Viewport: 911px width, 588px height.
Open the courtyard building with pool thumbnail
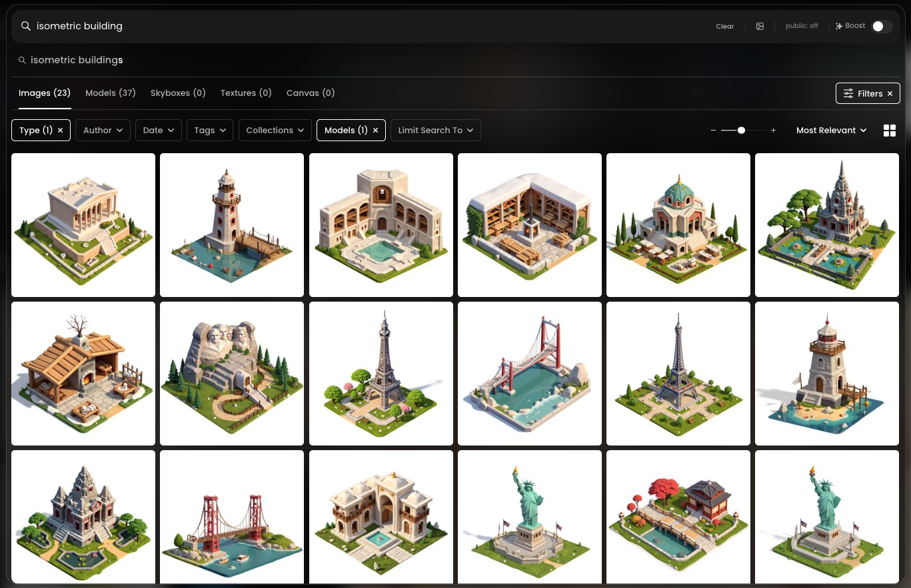[x=381, y=225]
